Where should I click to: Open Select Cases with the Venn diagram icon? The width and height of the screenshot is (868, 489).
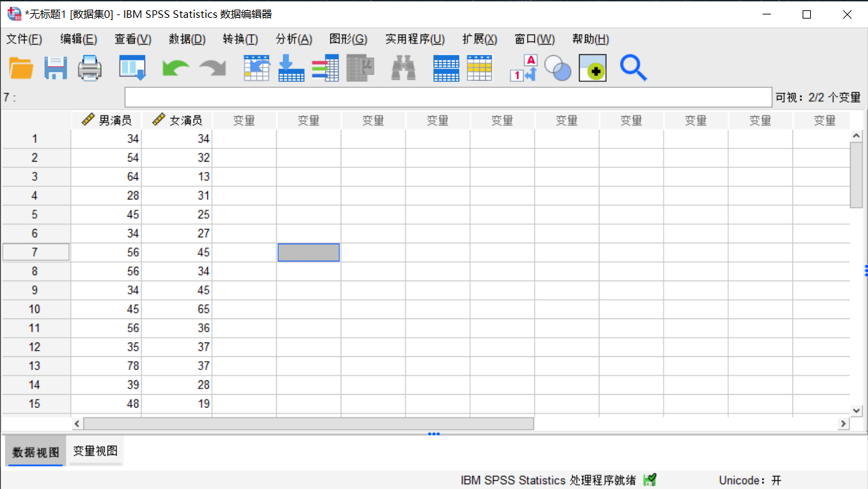pyautogui.click(x=558, y=67)
